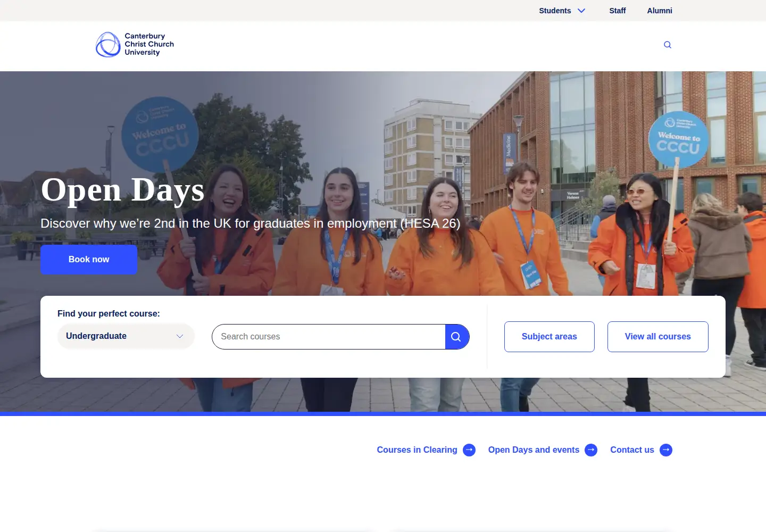The image size is (766, 532).
Task: Click the Book now button
Action: (89, 260)
